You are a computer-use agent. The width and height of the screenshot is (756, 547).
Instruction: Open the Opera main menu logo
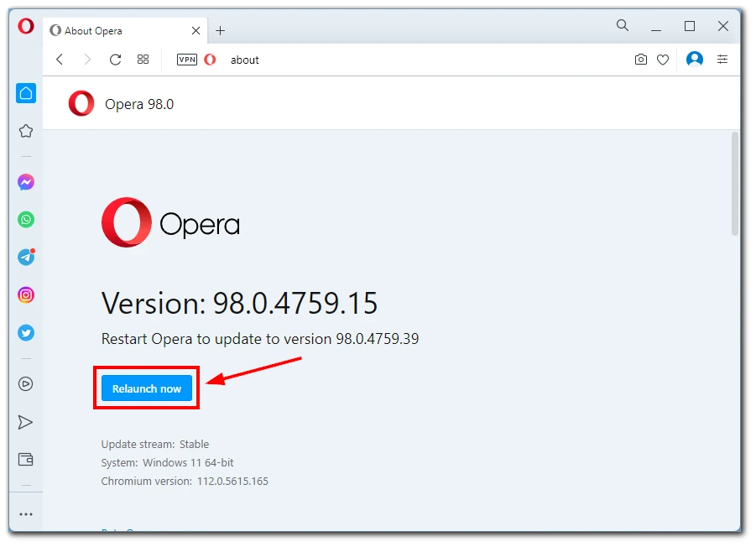click(x=26, y=25)
